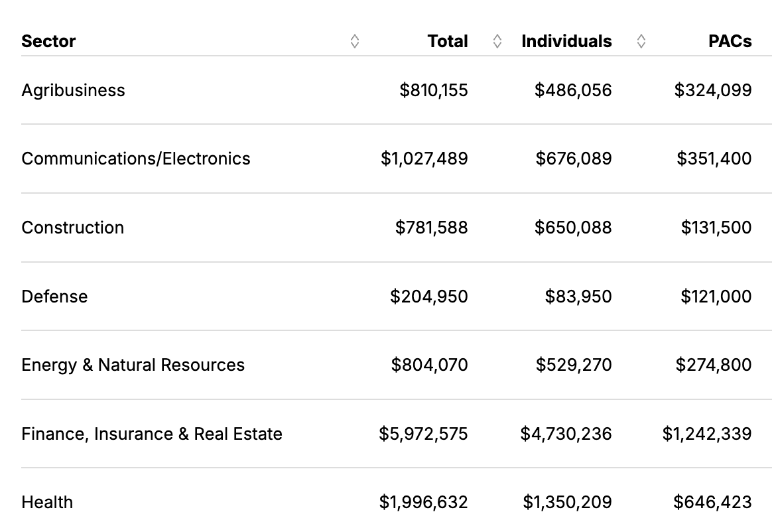
Task: Click the sort arrows right of Total header
Action: point(497,41)
